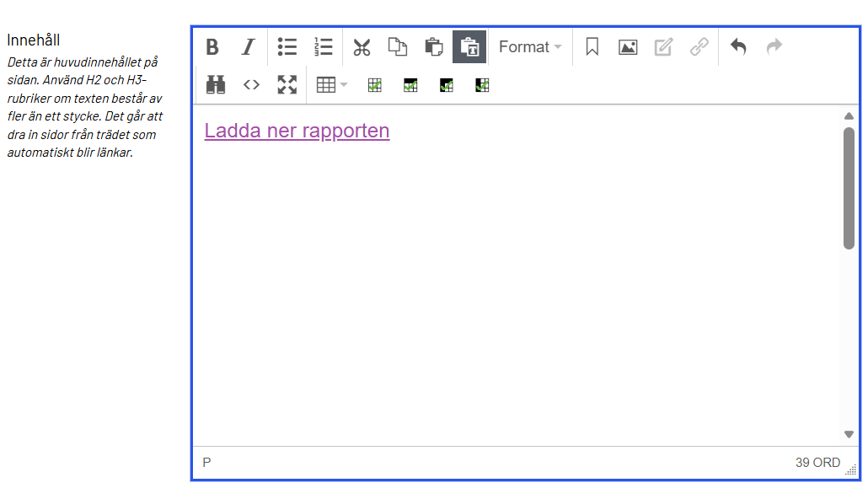868x488 pixels.
Task: Click the "Ladda ner rapporten" link
Action: pos(297,131)
